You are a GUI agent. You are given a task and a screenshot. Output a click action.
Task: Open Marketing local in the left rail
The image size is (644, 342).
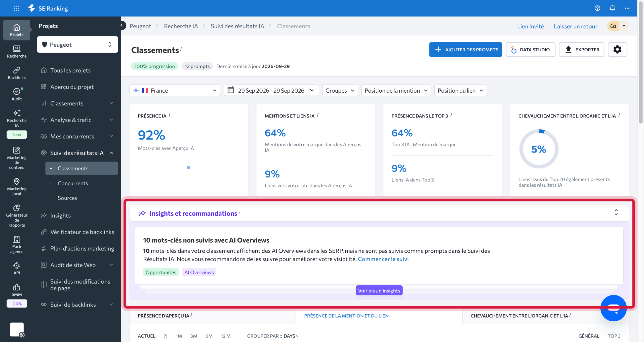point(17,187)
